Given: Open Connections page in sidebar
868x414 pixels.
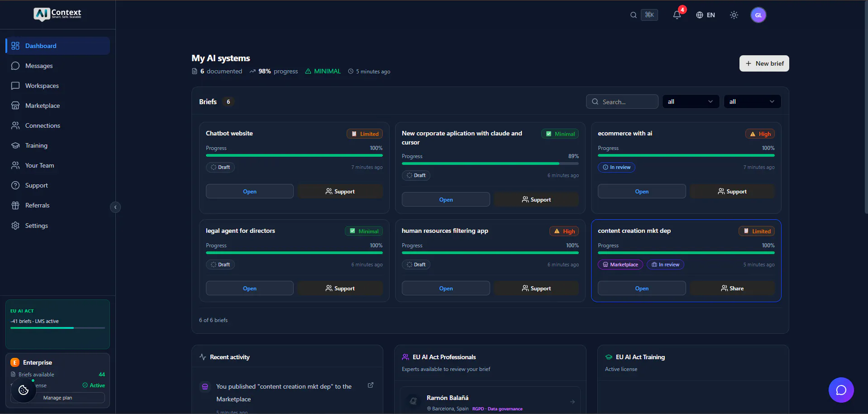Looking at the screenshot, I should click(x=58, y=125).
